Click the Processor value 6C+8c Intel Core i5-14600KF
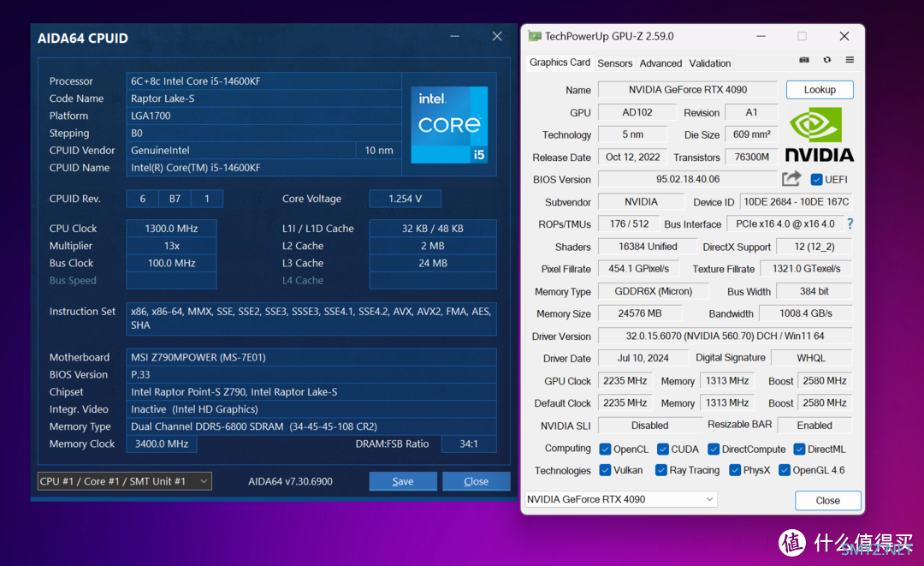Screen dimensions: 924x566 (264, 81)
